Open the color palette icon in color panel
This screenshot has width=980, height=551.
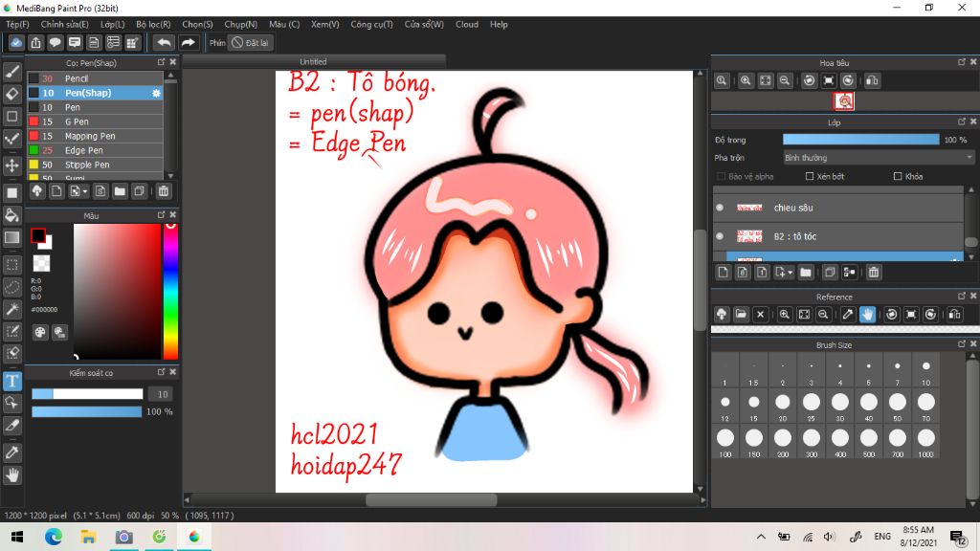tap(40, 332)
